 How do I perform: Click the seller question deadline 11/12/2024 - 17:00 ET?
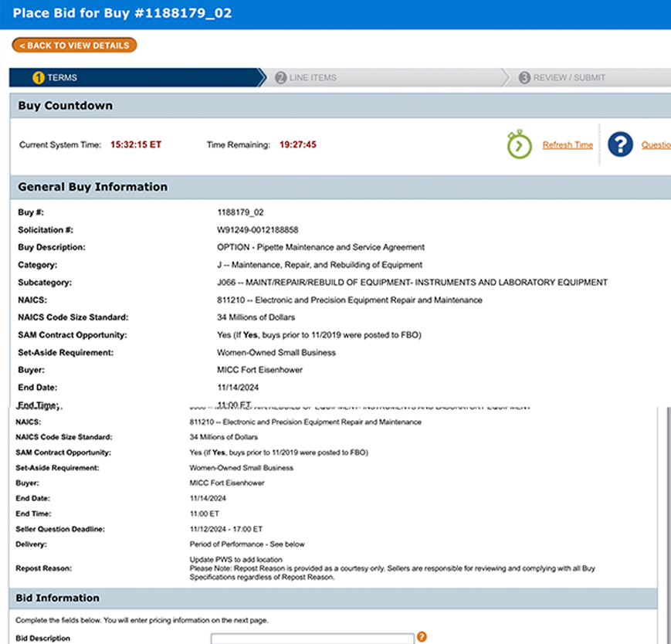point(226,529)
